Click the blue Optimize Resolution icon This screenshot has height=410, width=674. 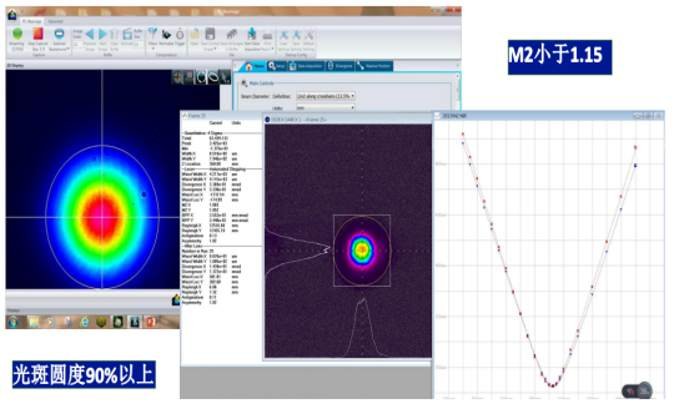tap(59, 33)
